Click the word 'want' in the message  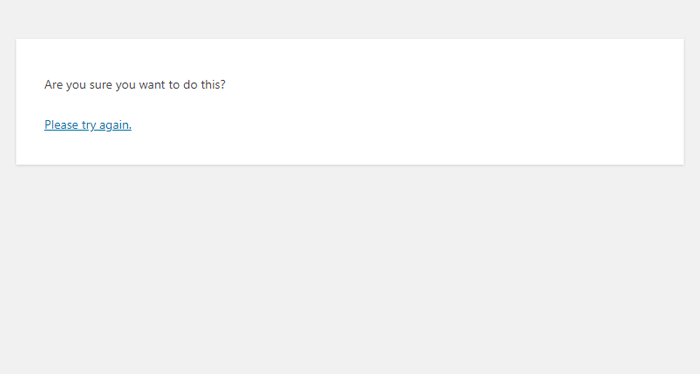tap(152, 85)
